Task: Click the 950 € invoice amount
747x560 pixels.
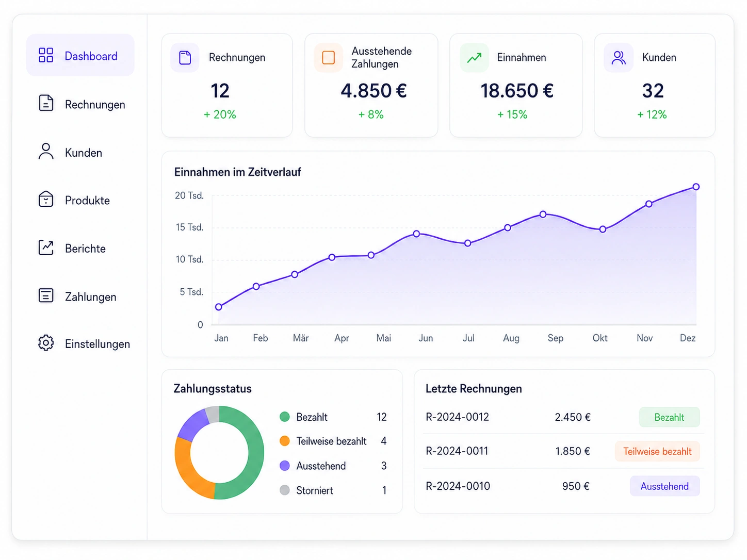Action: (576, 486)
